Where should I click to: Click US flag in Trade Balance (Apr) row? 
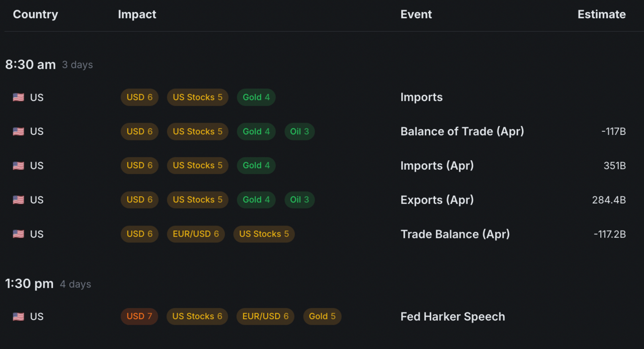(x=18, y=234)
